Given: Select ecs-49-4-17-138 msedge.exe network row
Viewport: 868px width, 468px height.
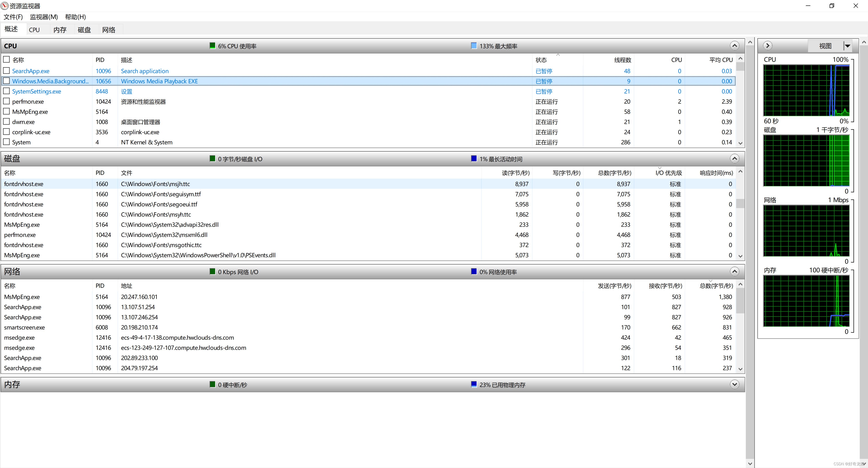Looking at the screenshot, I should [368, 337].
